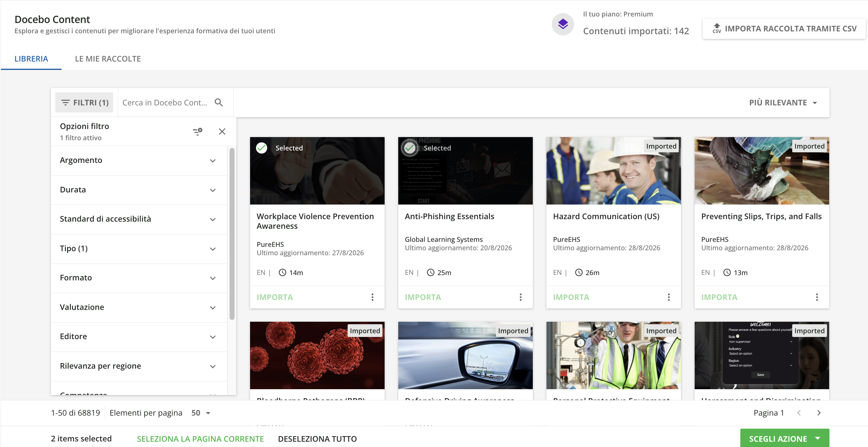Click Seleziona la pagina corrente

200,439
